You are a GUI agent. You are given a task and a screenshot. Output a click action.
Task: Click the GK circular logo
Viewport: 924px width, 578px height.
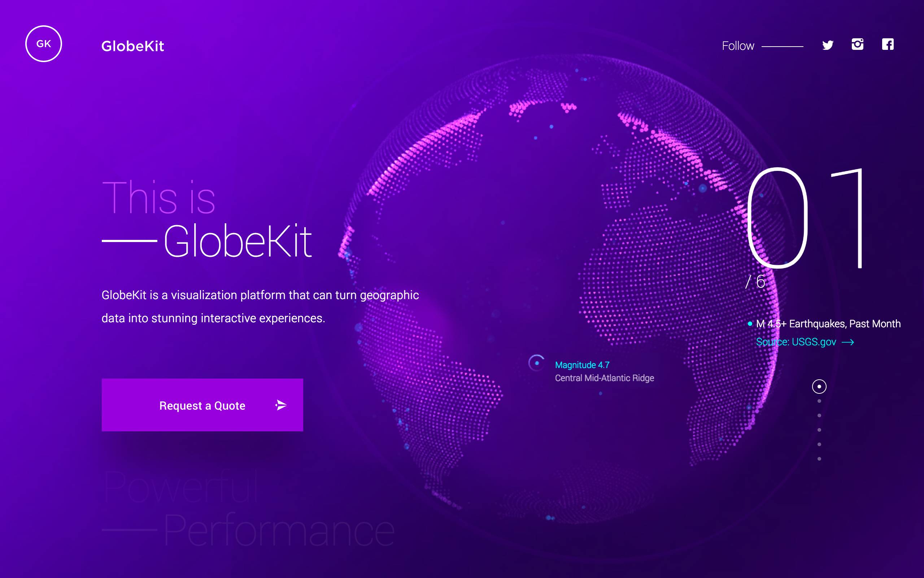click(x=44, y=44)
